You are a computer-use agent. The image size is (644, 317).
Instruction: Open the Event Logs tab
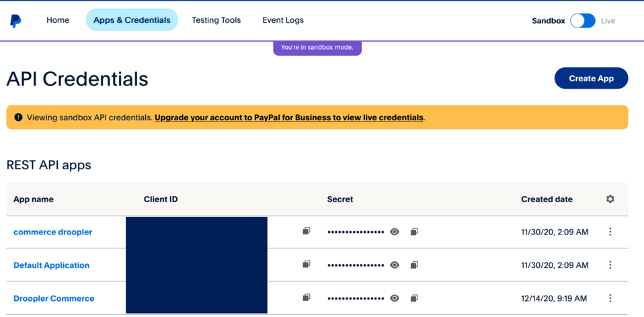pyautogui.click(x=283, y=20)
